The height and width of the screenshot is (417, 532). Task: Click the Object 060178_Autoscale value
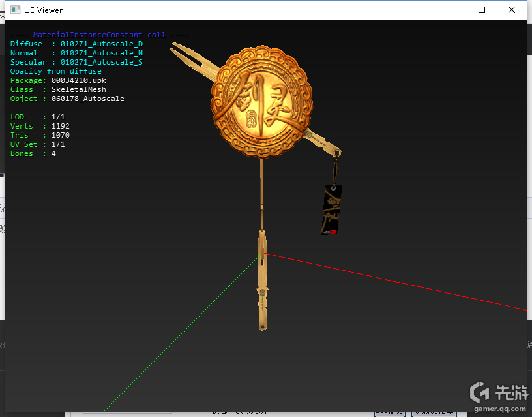click(x=87, y=99)
